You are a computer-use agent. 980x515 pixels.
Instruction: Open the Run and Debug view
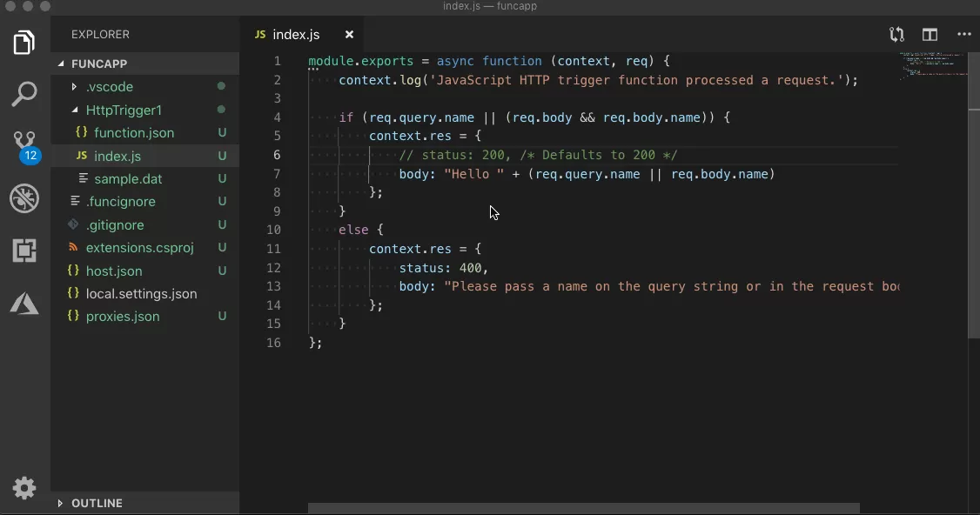pyautogui.click(x=23, y=198)
